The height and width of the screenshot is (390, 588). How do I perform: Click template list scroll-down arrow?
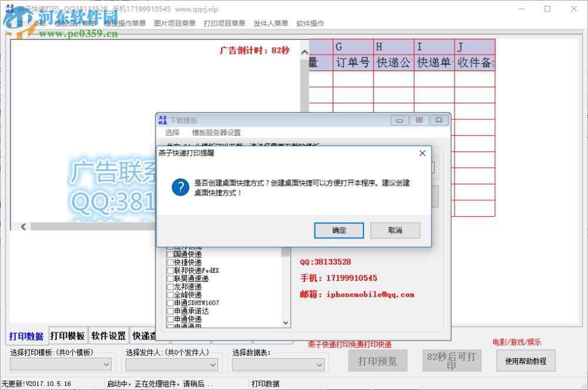pyautogui.click(x=286, y=323)
